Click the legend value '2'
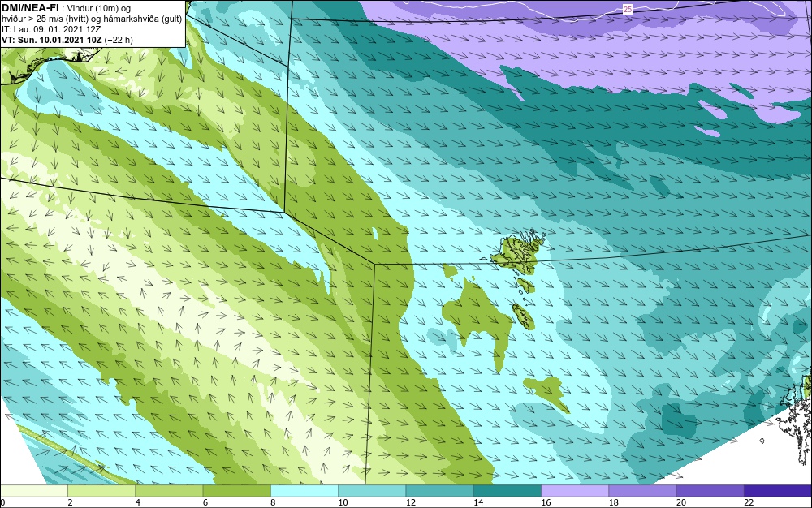Image resolution: width=812 pixels, height=508 pixels. (70, 502)
